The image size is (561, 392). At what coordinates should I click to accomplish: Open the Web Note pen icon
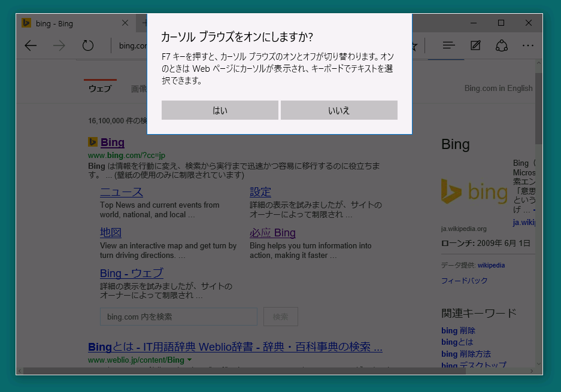475,45
